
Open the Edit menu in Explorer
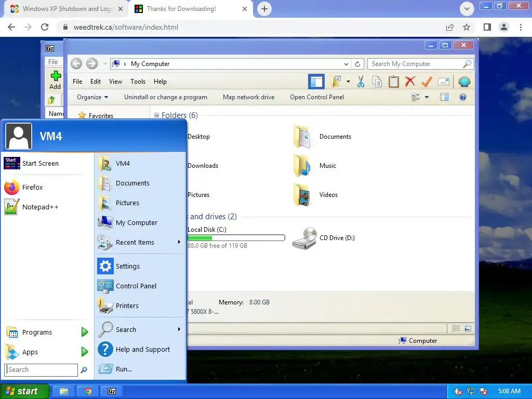(x=96, y=82)
